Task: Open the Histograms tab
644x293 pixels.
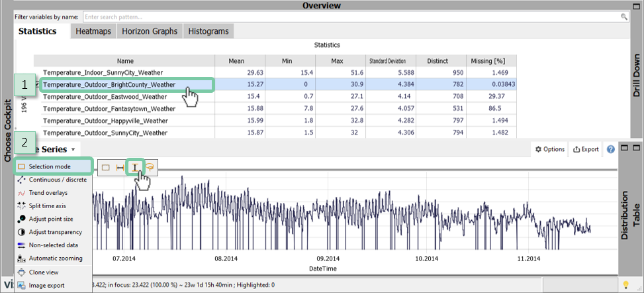Action: pyautogui.click(x=208, y=31)
